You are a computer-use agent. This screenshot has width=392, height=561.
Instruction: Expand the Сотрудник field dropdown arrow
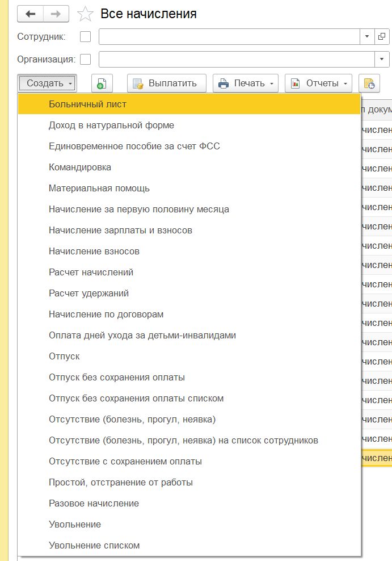point(367,37)
